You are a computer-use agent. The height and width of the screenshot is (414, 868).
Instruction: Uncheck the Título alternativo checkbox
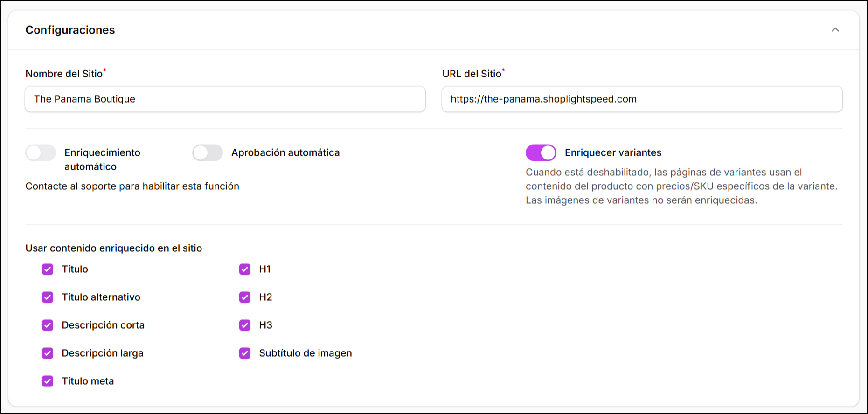click(48, 297)
